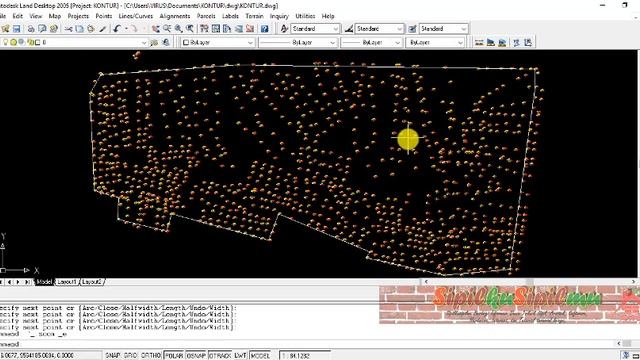The image size is (640, 360).
Task: Open the Points menu
Action: click(x=104, y=16)
